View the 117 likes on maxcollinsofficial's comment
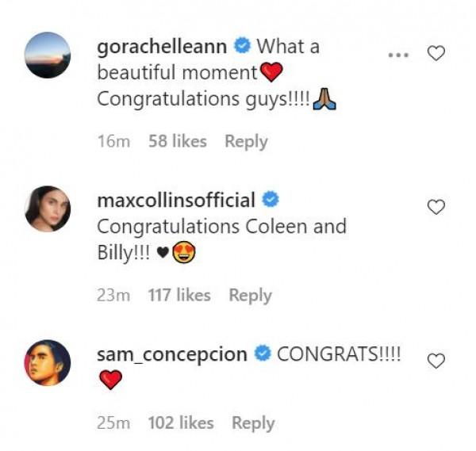The height and width of the screenshot is (451, 476). (179, 295)
